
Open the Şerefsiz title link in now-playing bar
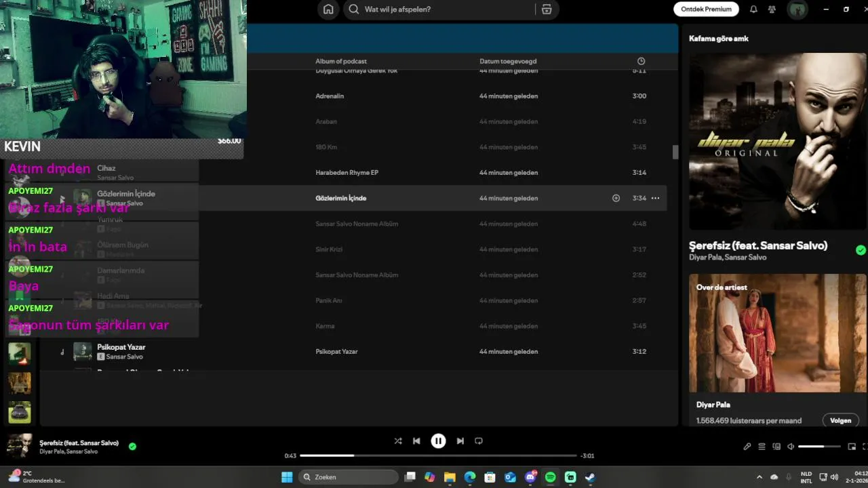(79, 443)
